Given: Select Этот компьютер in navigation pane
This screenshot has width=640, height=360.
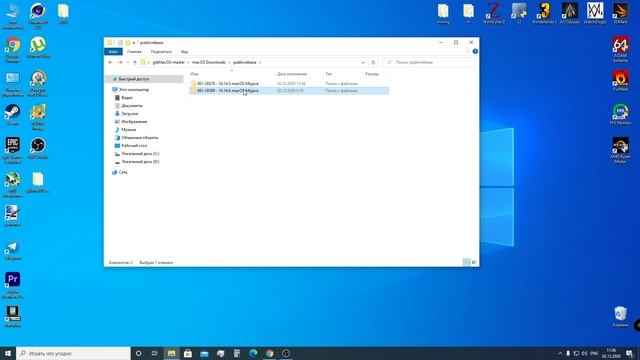Looking at the screenshot, I should pos(134,89).
